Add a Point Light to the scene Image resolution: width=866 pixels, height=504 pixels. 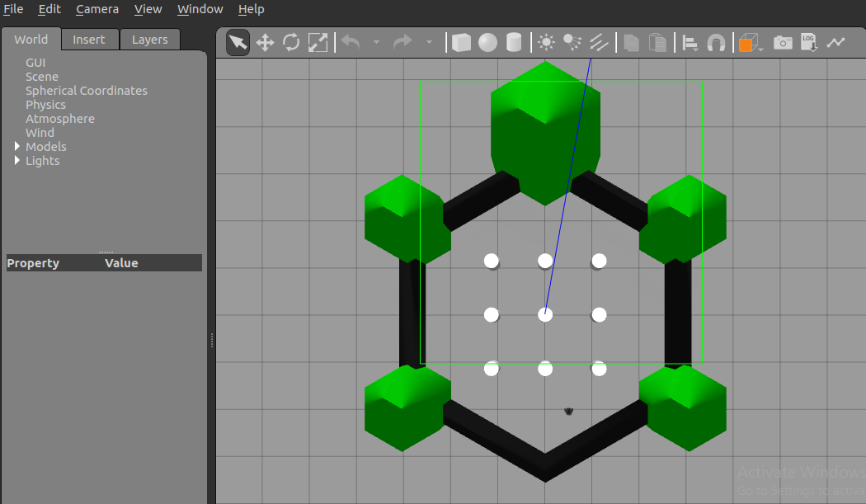tap(546, 41)
